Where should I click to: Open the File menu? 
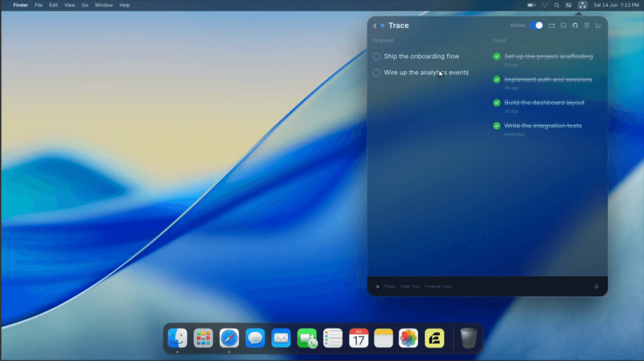coord(38,5)
